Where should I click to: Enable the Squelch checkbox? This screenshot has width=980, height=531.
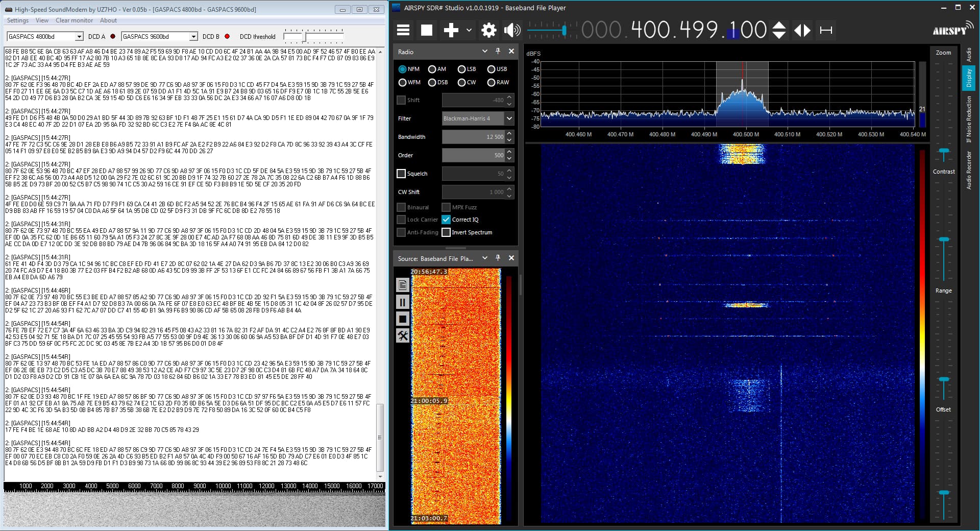(x=401, y=174)
